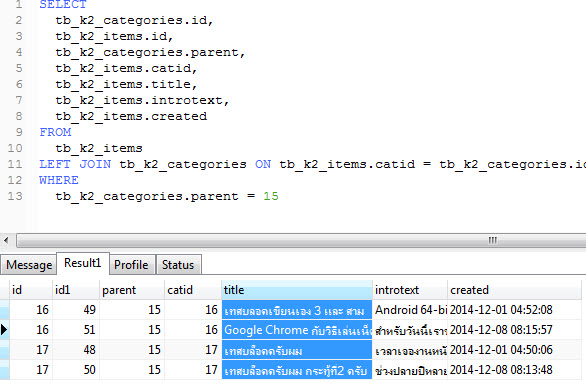Click the WHERE keyword in line 12
Image resolution: width=586 pixels, height=386 pixels.
click(59, 180)
